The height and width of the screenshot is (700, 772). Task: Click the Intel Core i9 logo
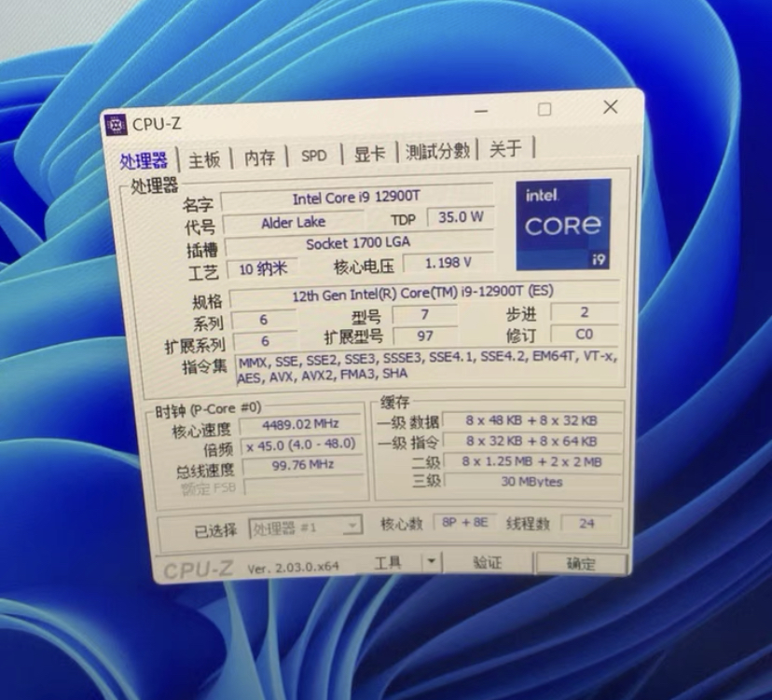tap(563, 225)
